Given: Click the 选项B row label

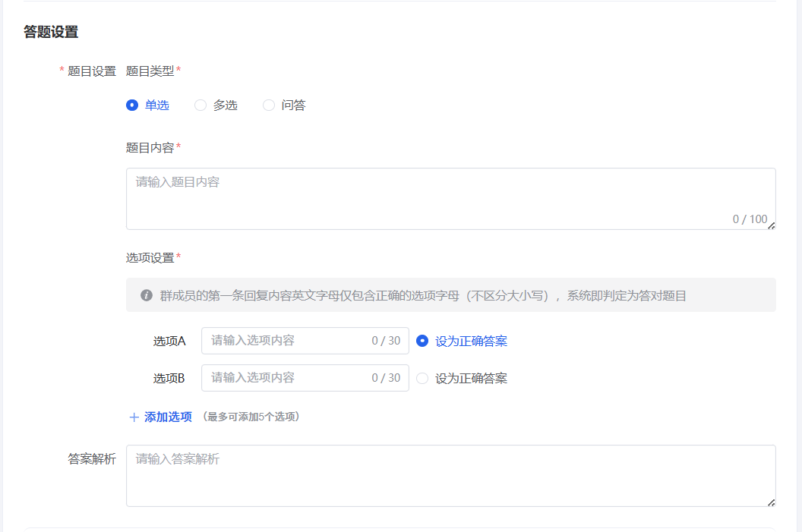Looking at the screenshot, I should point(169,378).
